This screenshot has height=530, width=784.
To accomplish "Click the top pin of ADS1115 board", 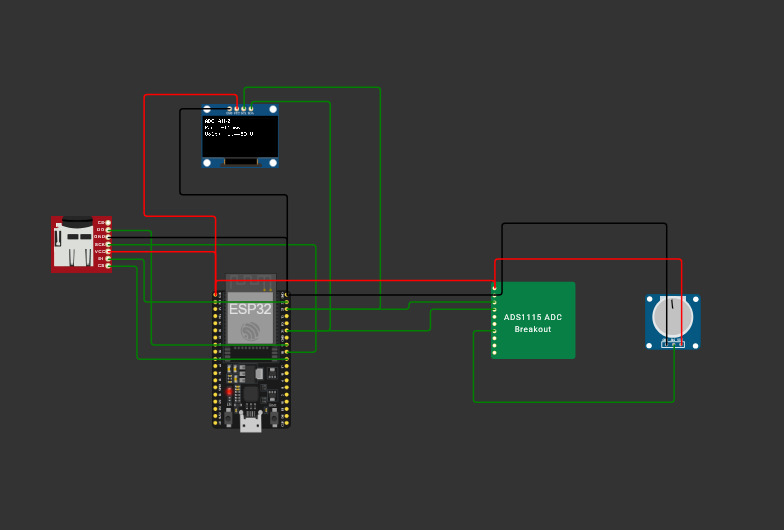I will (x=494, y=288).
